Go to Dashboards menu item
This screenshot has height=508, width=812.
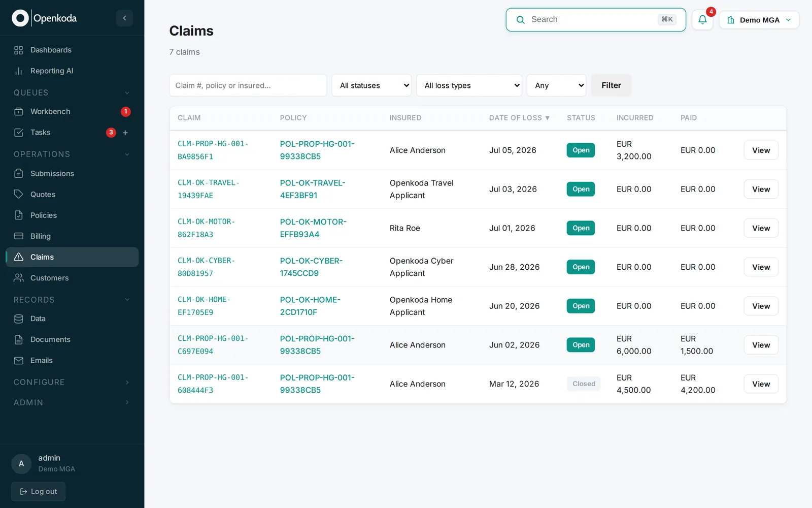(x=72, y=50)
